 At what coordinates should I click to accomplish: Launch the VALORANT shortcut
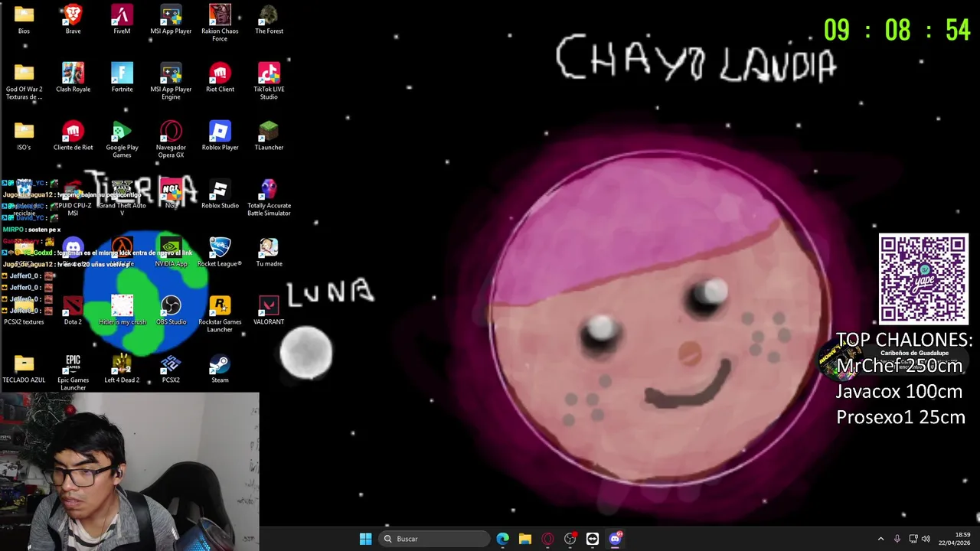[x=269, y=311]
